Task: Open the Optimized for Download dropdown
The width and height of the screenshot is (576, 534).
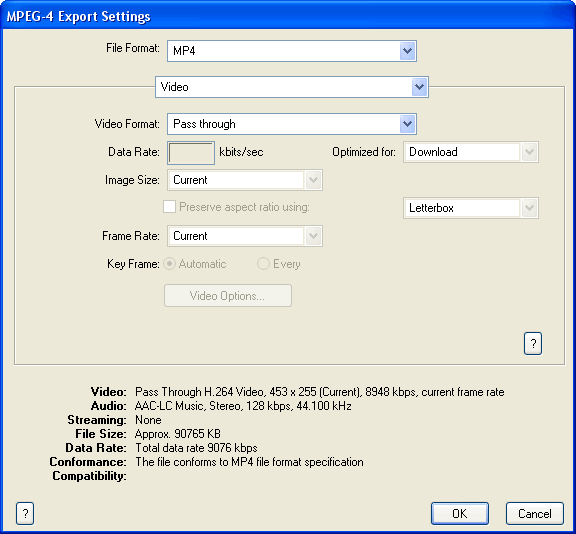Action: [529, 152]
